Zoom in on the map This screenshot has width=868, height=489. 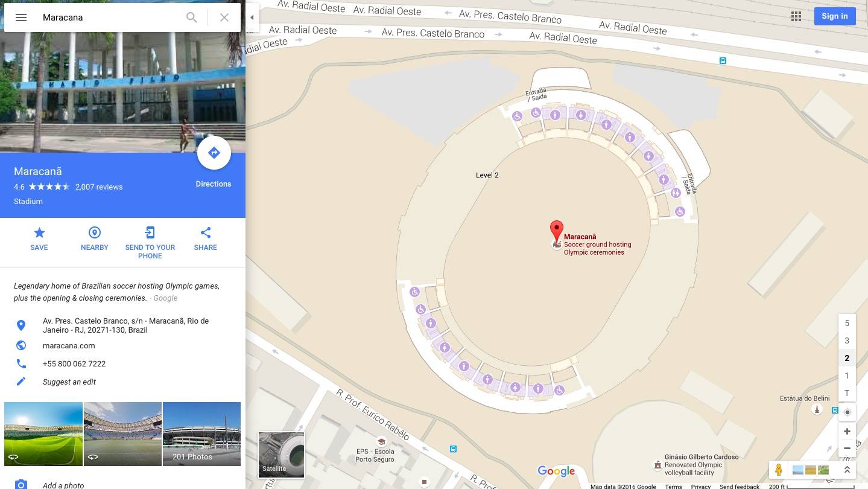point(847,431)
